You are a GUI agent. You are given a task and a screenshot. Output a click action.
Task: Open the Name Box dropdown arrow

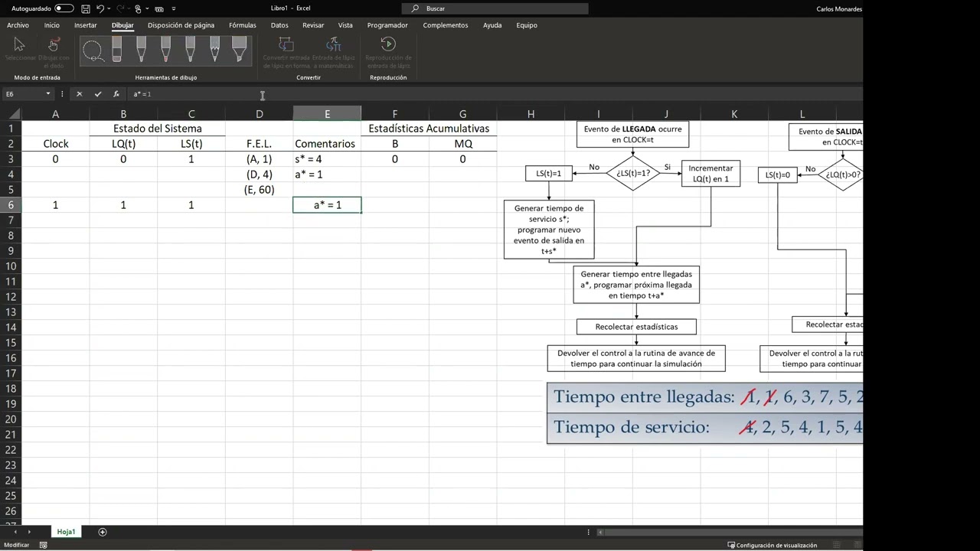[48, 94]
